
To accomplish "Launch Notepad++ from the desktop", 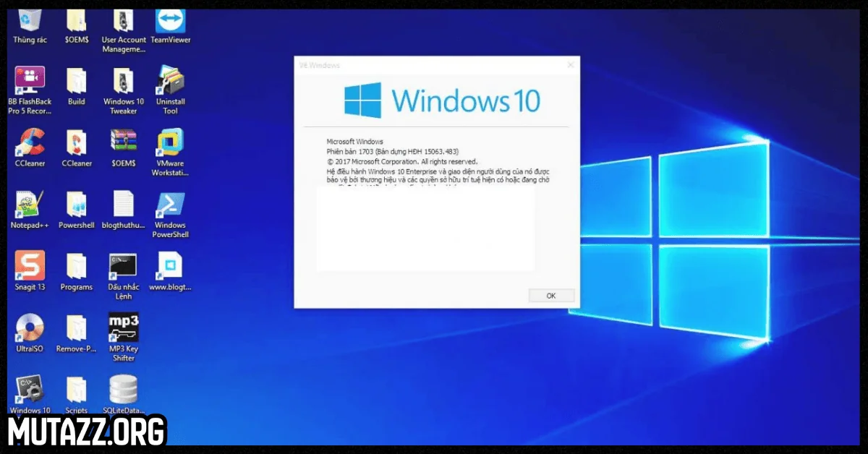I will pyautogui.click(x=30, y=205).
